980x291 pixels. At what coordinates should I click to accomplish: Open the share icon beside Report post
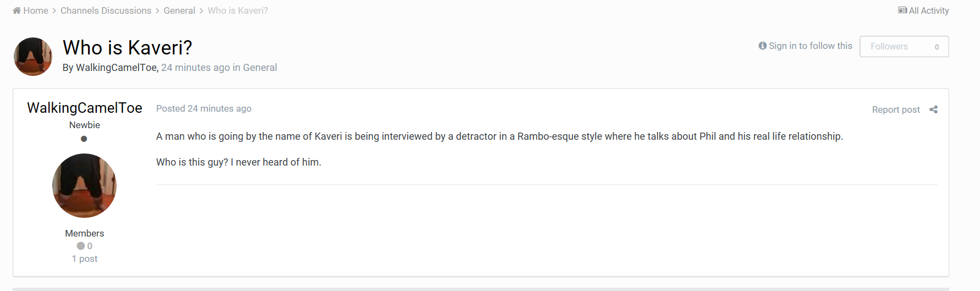tap(933, 109)
